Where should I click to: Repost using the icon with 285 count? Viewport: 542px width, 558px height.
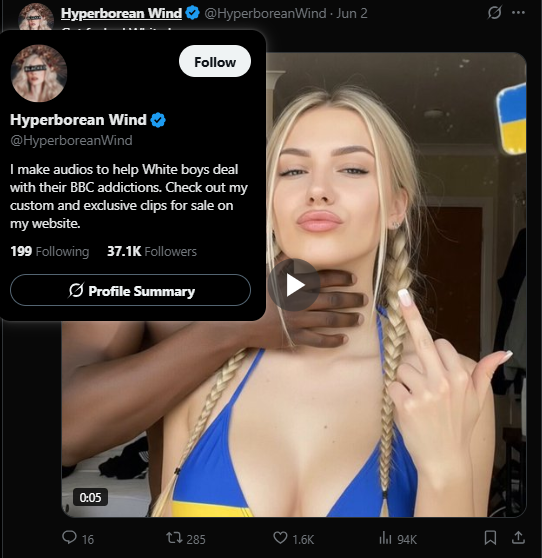pyautogui.click(x=174, y=537)
